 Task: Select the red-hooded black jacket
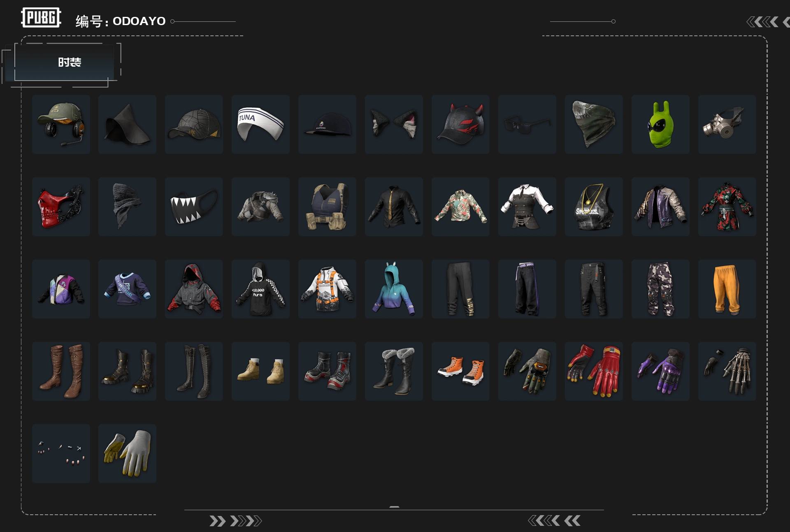coord(194,289)
